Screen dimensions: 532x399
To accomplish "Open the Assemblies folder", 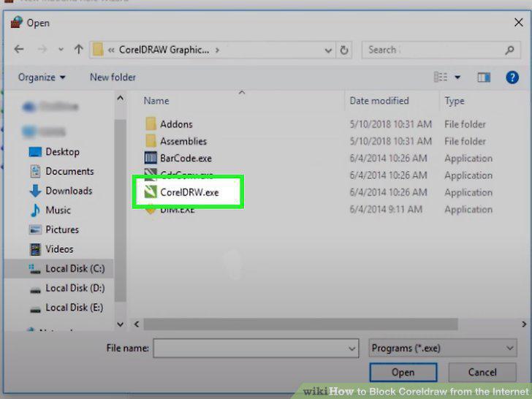I will 183,141.
